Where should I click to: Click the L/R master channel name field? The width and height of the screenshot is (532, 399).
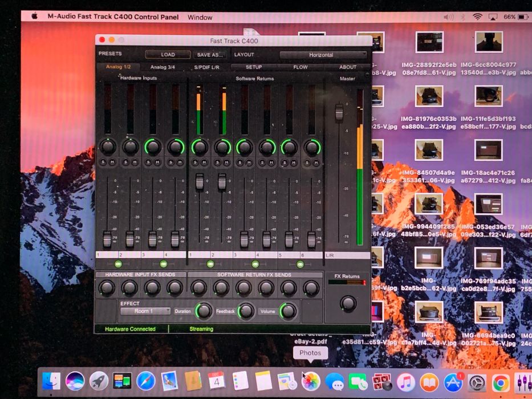347,255
